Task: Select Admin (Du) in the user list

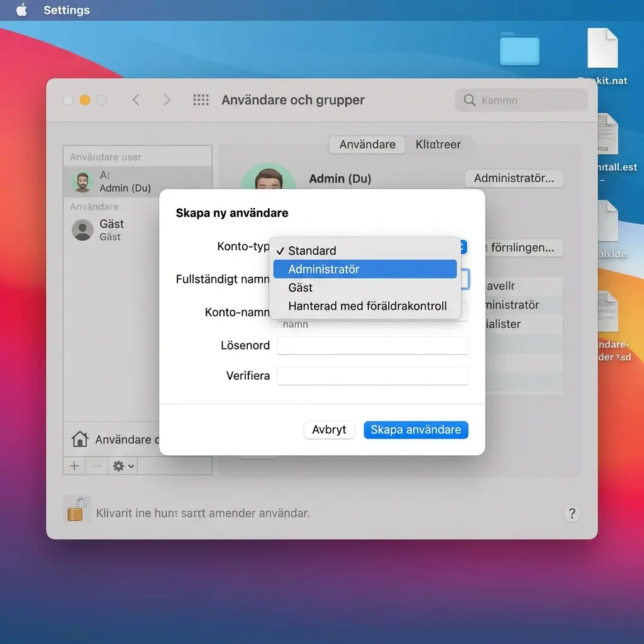Action: pos(138,182)
